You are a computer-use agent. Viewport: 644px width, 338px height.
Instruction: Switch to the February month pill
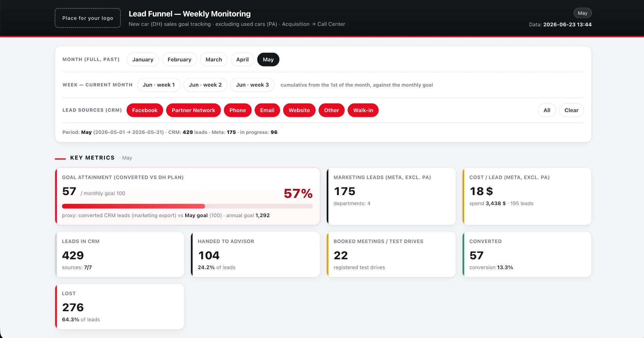point(179,59)
